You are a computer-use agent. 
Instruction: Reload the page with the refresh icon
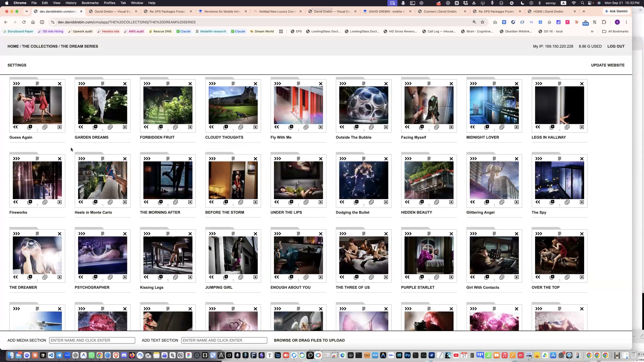24,22
